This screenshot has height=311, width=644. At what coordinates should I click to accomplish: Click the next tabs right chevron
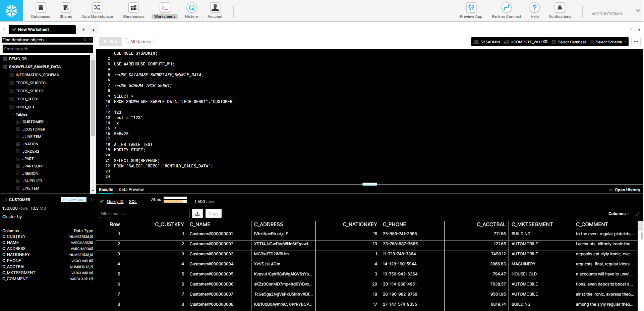(x=631, y=30)
